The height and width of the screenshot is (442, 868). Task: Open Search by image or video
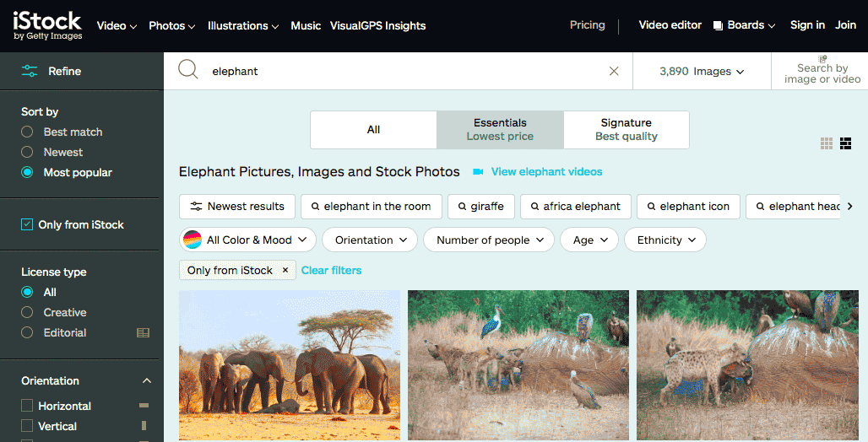pos(822,72)
